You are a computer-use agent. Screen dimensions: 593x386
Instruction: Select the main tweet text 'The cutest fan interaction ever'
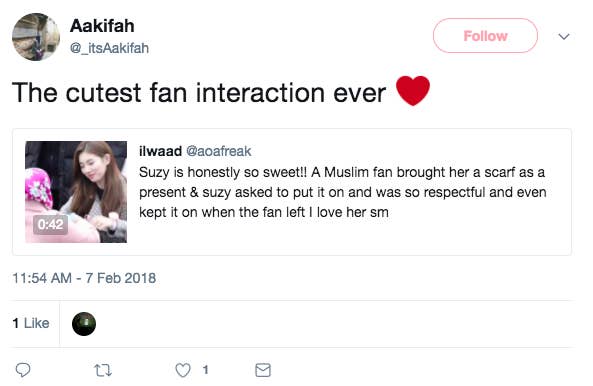pos(199,93)
